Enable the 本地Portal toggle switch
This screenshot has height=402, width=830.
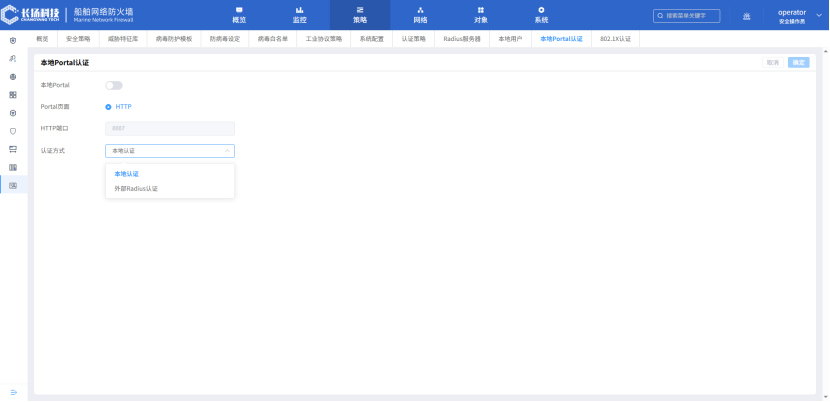(x=113, y=85)
